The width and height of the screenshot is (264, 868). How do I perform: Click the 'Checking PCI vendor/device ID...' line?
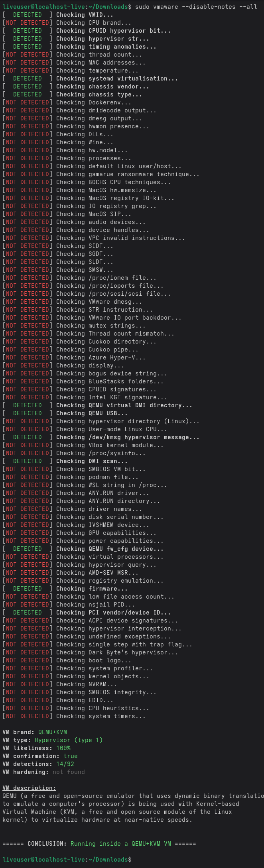point(113,613)
